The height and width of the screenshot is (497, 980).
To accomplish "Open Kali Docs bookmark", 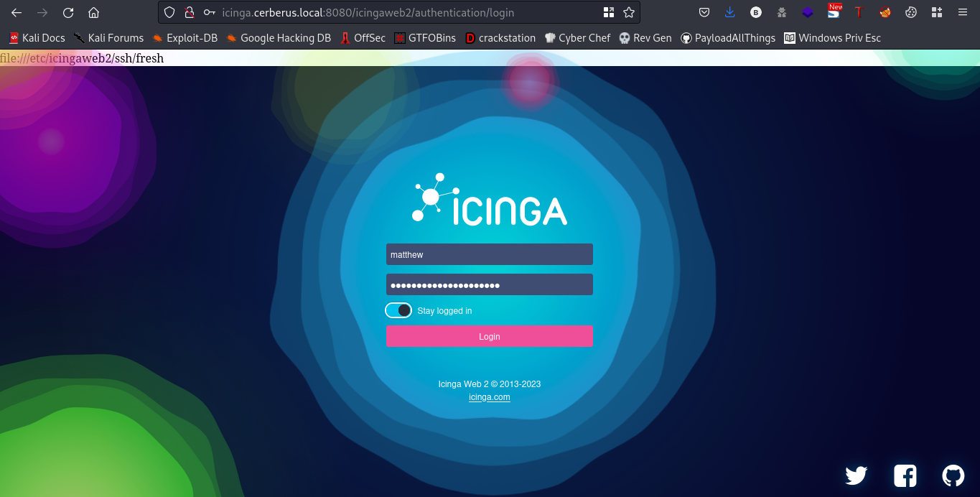I will [37, 38].
